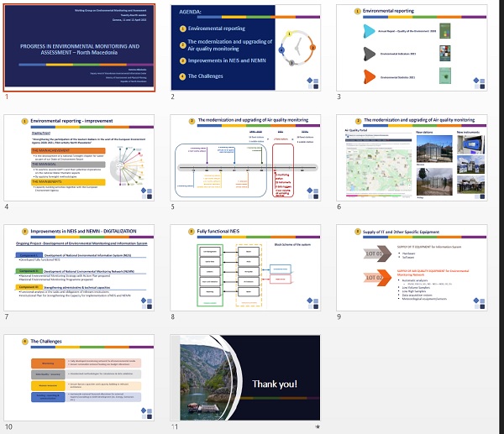Select slide 3 Environmental reporting thumbnail
The height and width of the screenshot is (434, 504).
(x=412, y=47)
